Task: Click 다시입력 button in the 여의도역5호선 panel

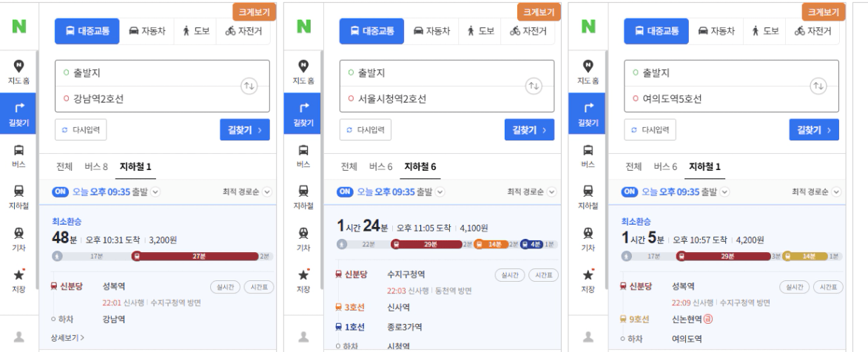Action: 650,129
